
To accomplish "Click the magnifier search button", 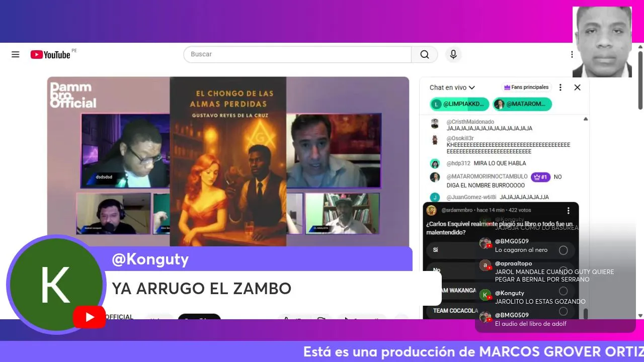I will coord(425,54).
